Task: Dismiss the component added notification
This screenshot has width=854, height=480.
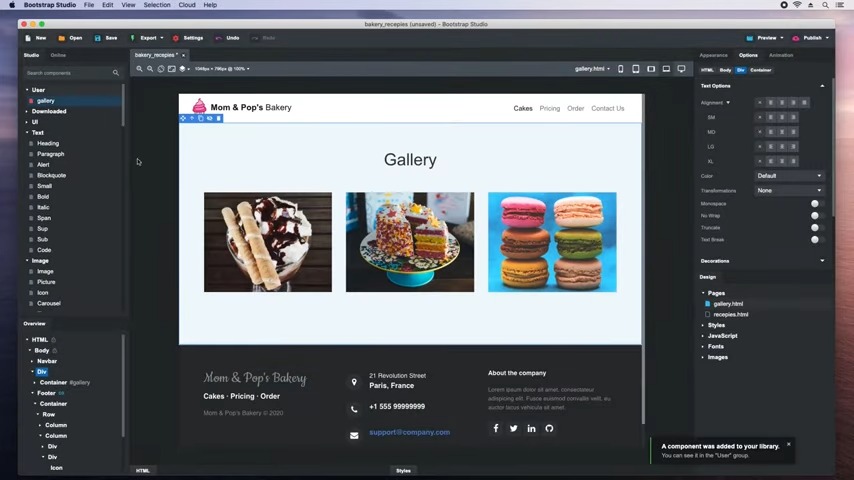Action: (x=789, y=445)
